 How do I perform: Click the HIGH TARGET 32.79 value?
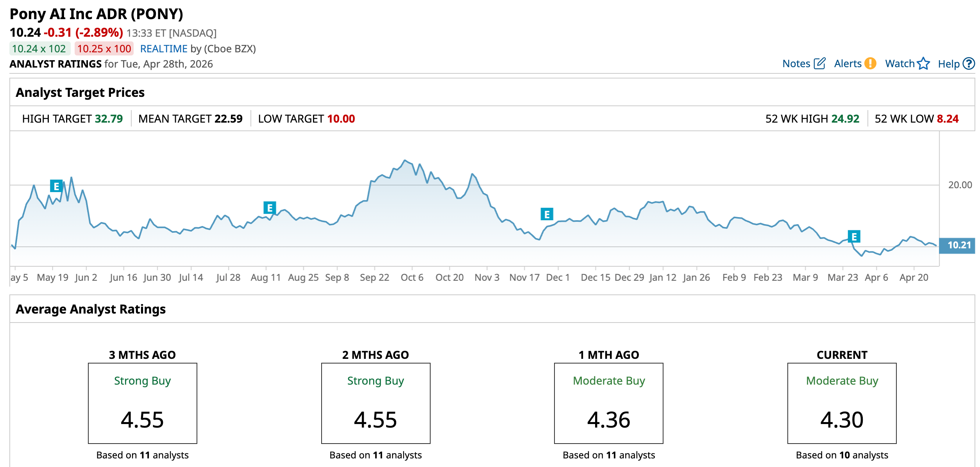click(x=109, y=119)
